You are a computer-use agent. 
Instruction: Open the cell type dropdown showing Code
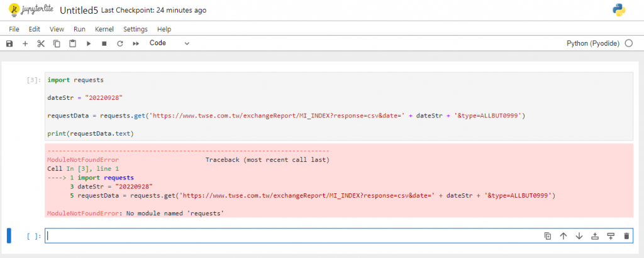pyautogui.click(x=169, y=43)
